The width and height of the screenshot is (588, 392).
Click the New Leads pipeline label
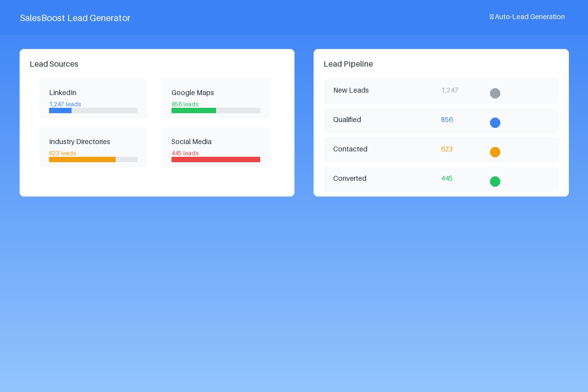point(351,90)
